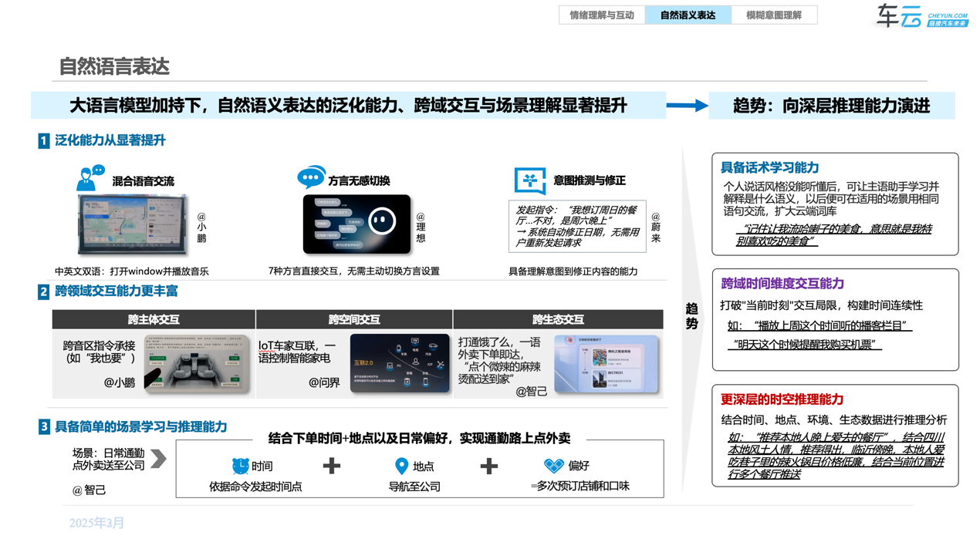Click the alarm clock 时间 icon
980x549 pixels.
pyautogui.click(x=241, y=466)
